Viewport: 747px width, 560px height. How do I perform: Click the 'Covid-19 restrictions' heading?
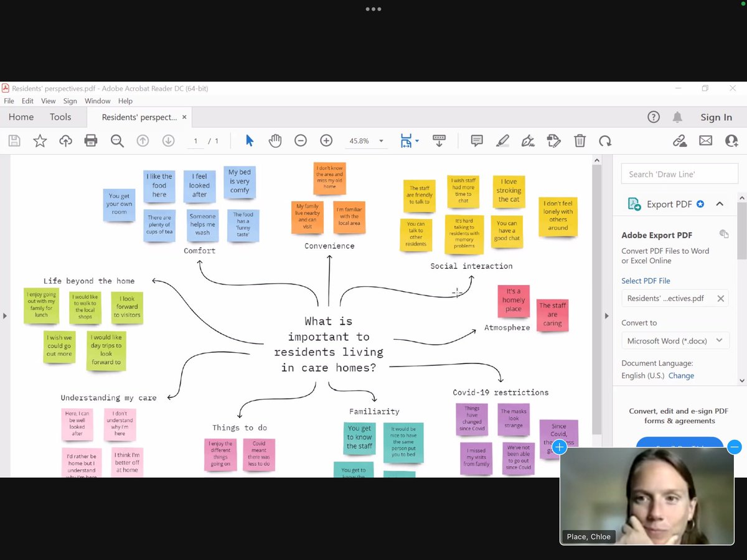coord(500,393)
